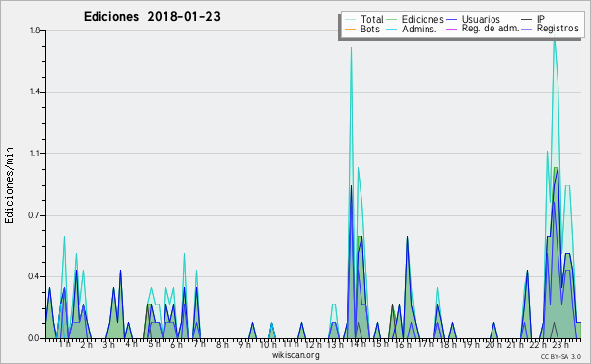591x364 pixels.
Task: Click the '7 h' x-axis label
Action: point(199,344)
